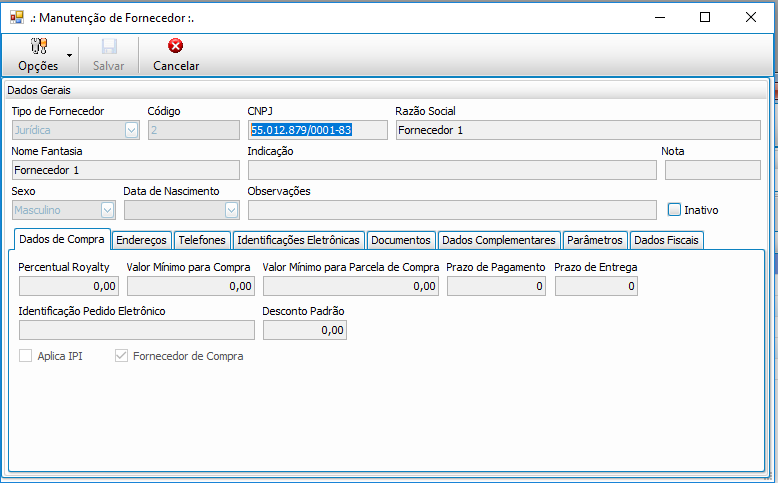Screen dimensions: 778x483
Task: Switch to the Telefones tab
Action: click(202, 240)
